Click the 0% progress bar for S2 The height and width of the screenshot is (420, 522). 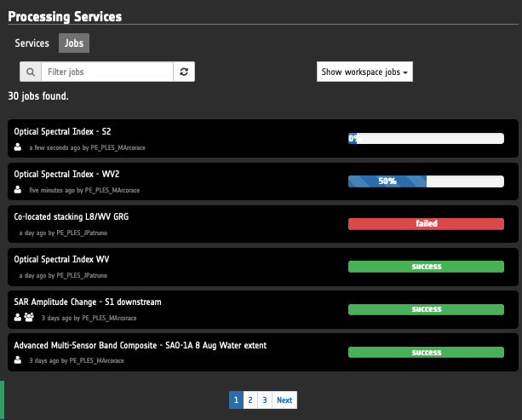point(426,139)
